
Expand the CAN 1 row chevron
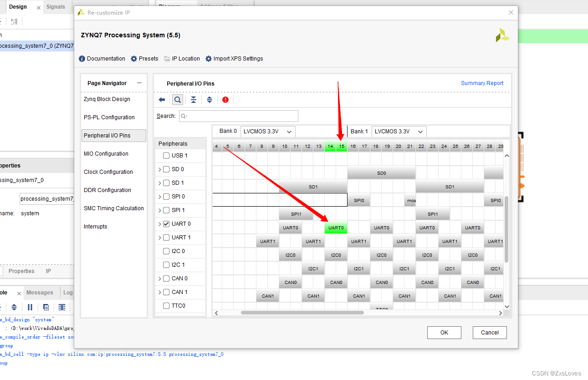click(x=160, y=292)
